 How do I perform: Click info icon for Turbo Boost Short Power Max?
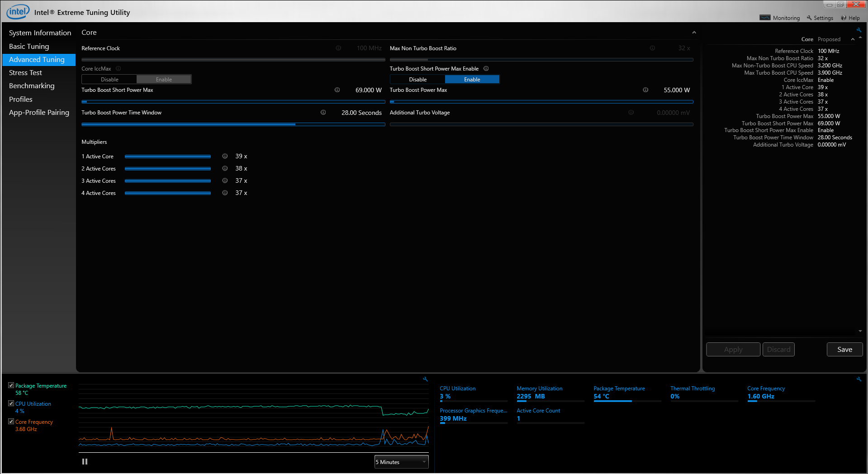(337, 90)
